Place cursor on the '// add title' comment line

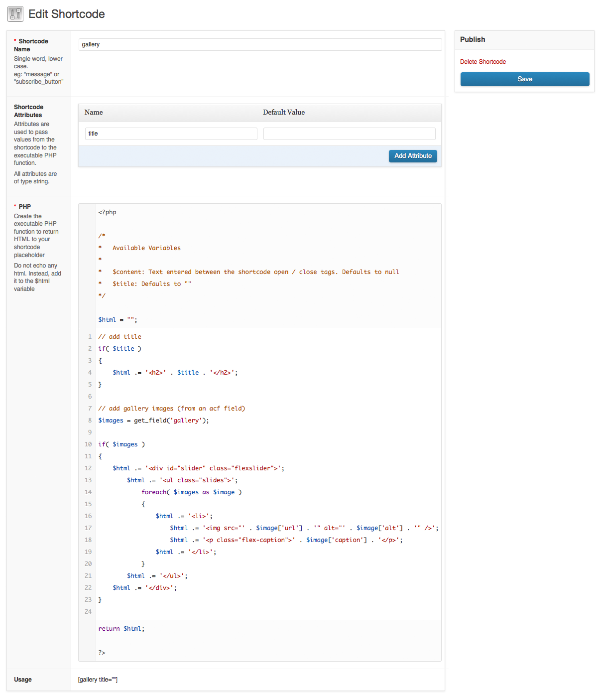point(120,337)
